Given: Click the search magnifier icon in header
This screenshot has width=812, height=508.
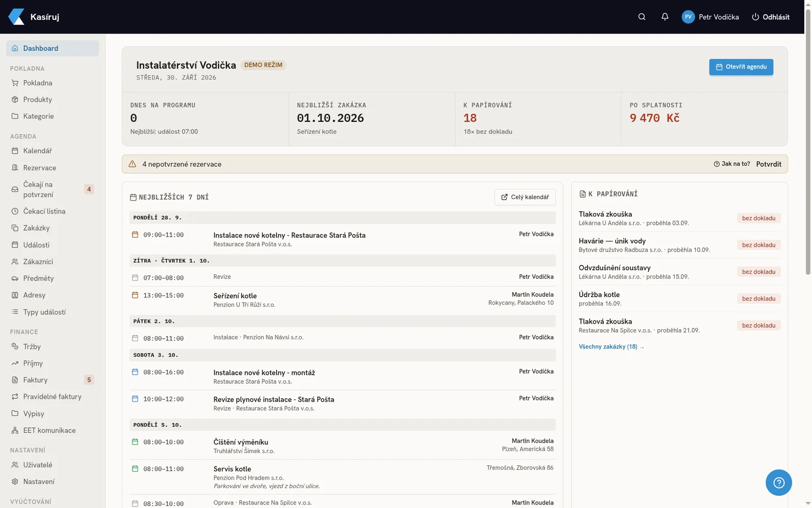Looking at the screenshot, I should coord(641,17).
